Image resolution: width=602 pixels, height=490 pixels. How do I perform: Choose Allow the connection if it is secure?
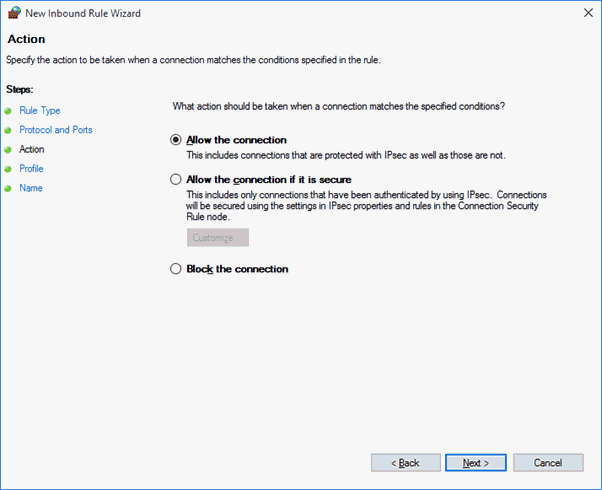tap(175, 179)
